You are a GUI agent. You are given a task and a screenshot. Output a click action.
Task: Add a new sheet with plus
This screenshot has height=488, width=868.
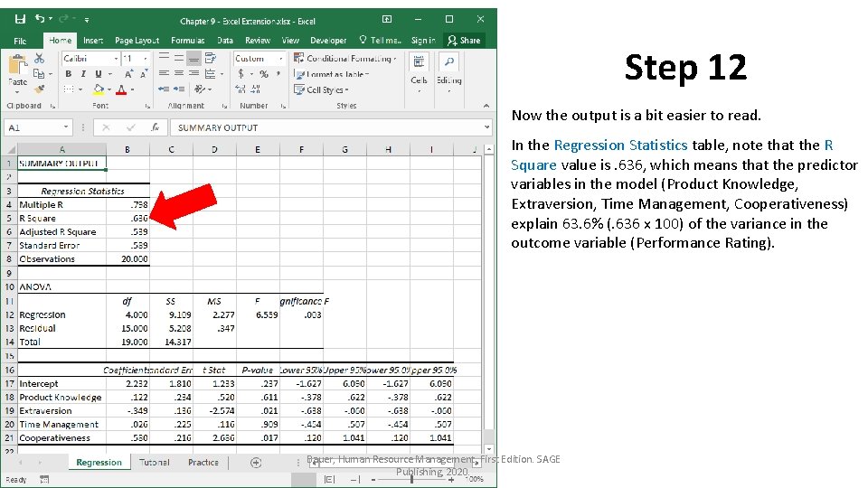256,463
